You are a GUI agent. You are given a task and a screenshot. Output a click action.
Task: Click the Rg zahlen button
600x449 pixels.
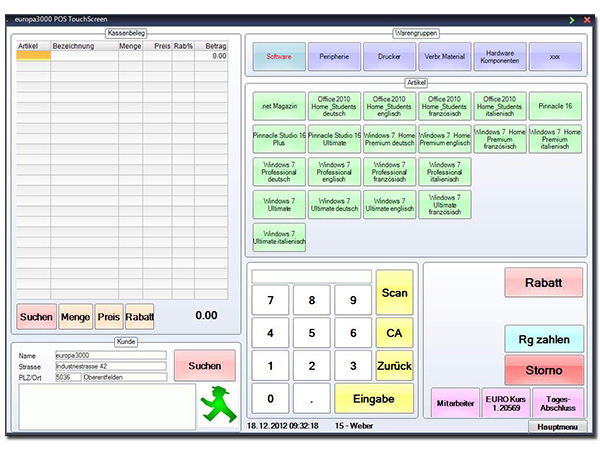(x=544, y=340)
